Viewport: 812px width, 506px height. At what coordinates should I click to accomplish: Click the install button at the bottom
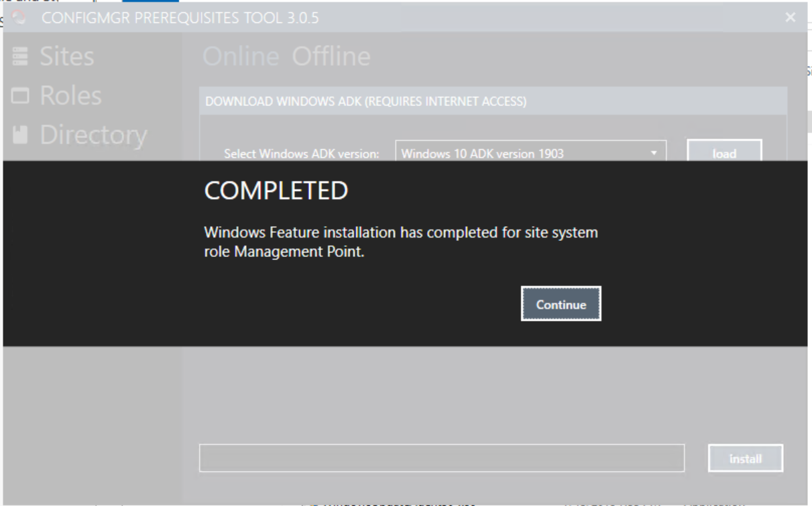point(746,458)
